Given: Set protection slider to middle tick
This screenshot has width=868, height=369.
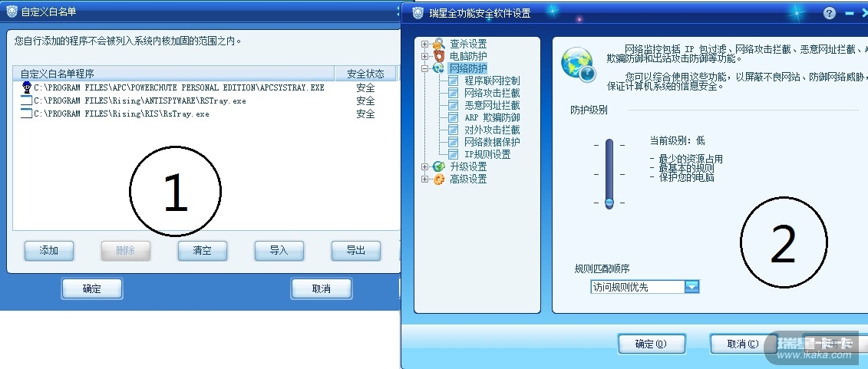Looking at the screenshot, I should [609, 173].
